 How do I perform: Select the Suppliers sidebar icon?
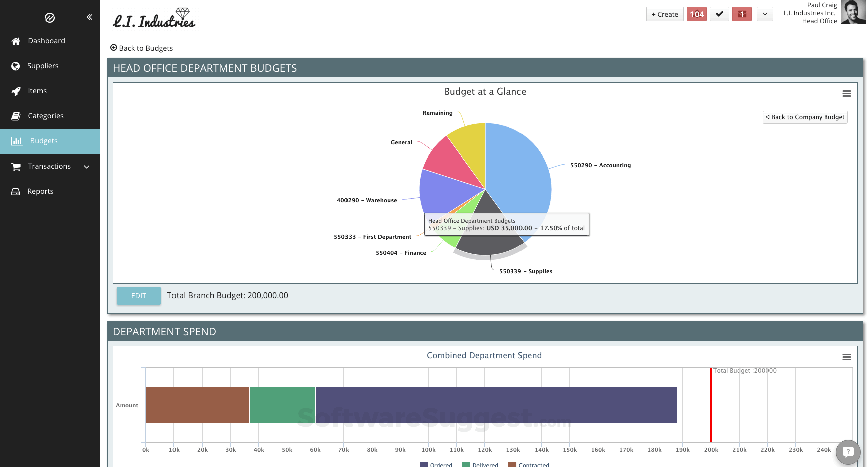tap(17, 66)
